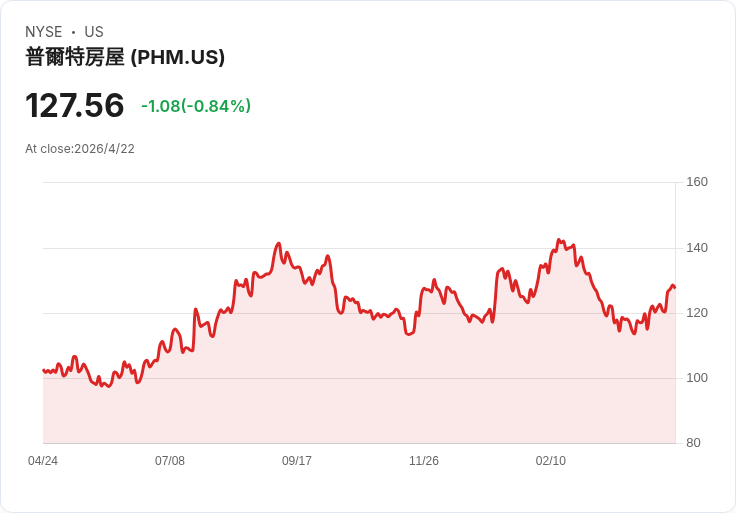Click the -1.08(-0.84%) change value
This screenshot has height=513, width=736.
(x=196, y=106)
